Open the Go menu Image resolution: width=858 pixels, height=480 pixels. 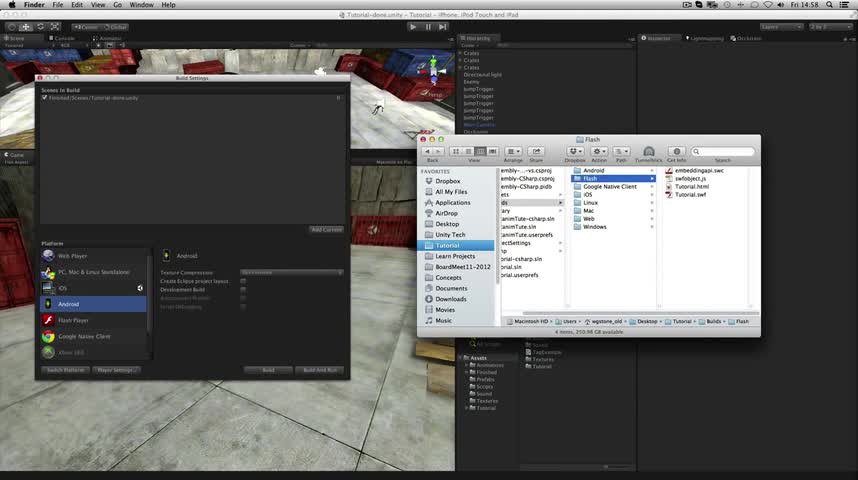tap(117, 4)
